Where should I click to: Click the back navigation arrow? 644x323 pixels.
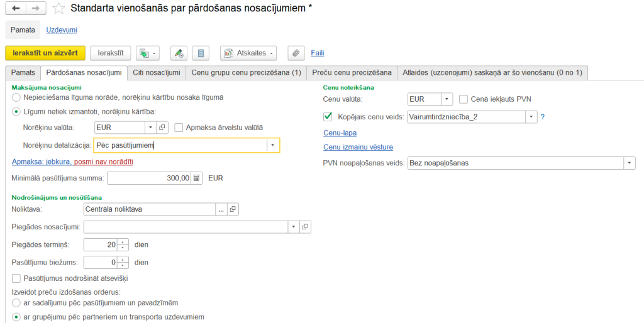pos(16,8)
